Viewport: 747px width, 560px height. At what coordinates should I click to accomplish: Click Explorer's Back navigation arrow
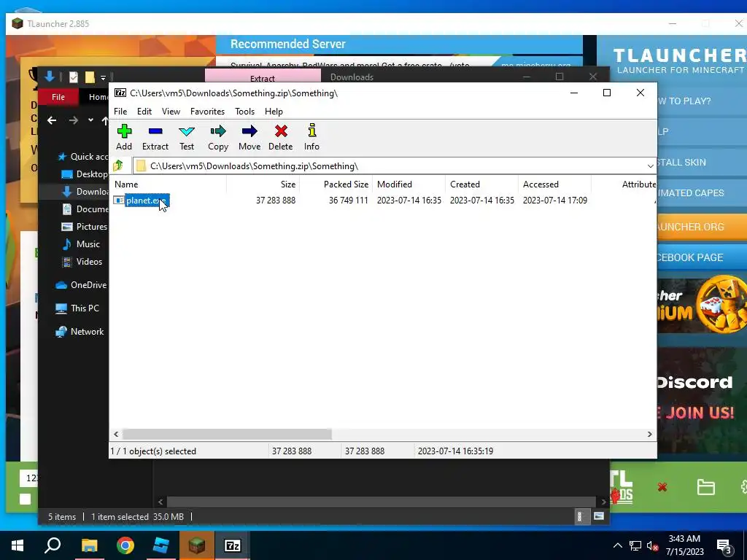(x=52, y=121)
